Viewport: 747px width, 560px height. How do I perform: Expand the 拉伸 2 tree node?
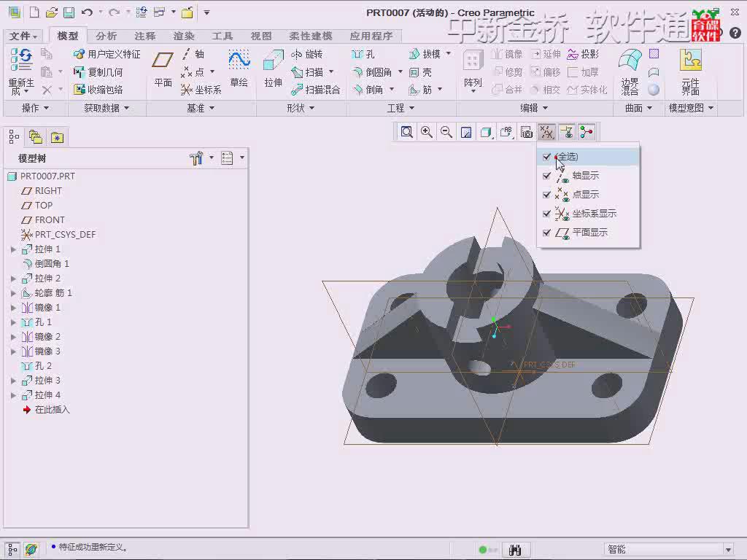point(13,278)
